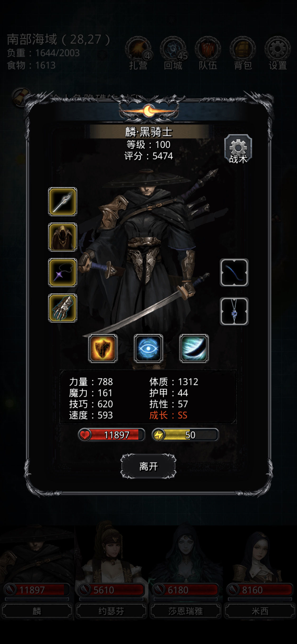
Task: Open the 设置 settings gear
Action: [x=278, y=53]
